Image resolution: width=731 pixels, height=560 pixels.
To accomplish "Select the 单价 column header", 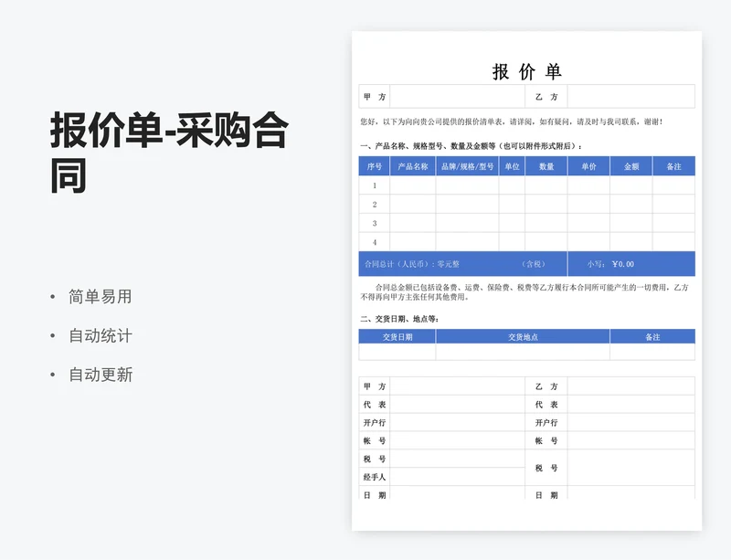I will (x=588, y=166).
